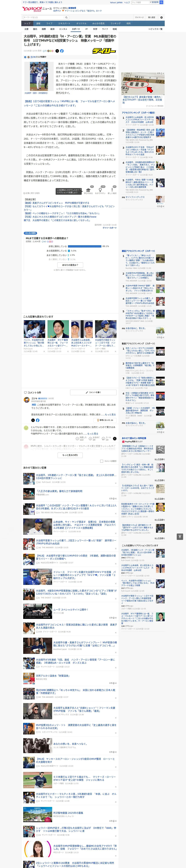Click the みんなの意見 badge above the poll
The width and height of the screenshot is (186, 868).
click(30, 233)
